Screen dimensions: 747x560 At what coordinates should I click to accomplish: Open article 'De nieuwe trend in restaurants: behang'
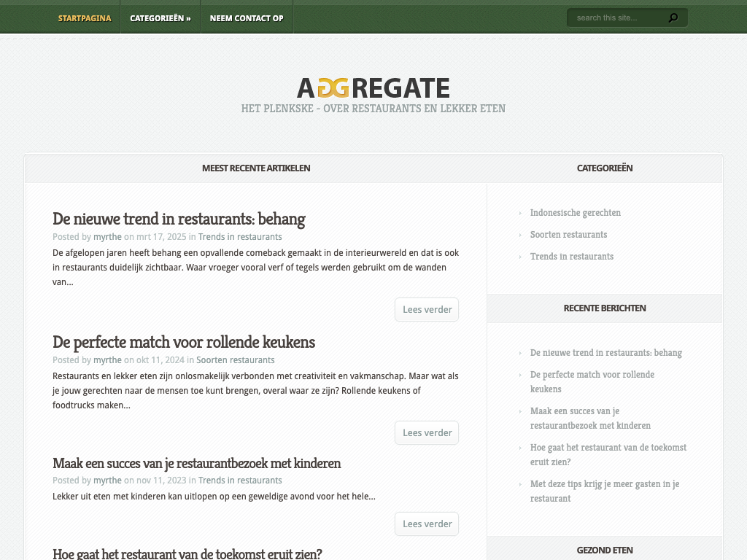pyautogui.click(x=179, y=219)
